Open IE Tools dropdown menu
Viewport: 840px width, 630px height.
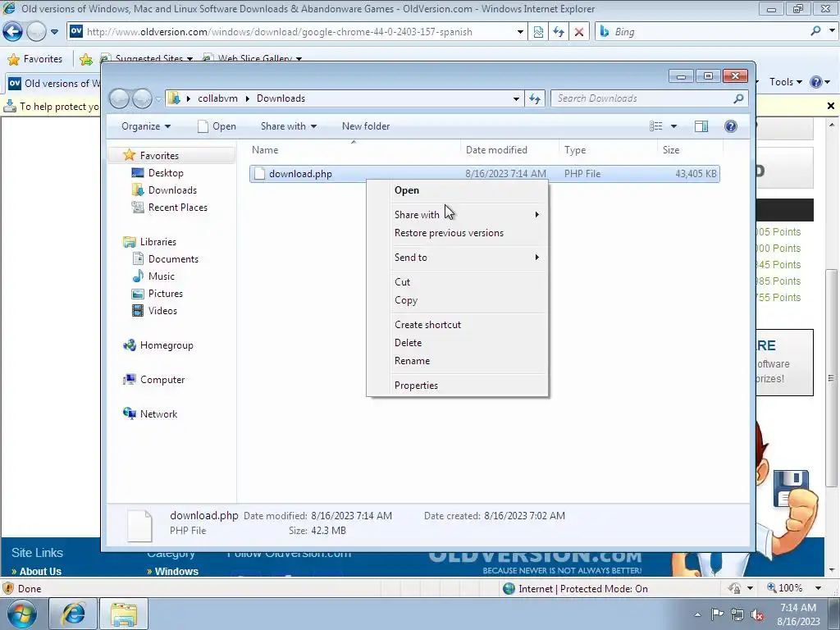click(785, 82)
